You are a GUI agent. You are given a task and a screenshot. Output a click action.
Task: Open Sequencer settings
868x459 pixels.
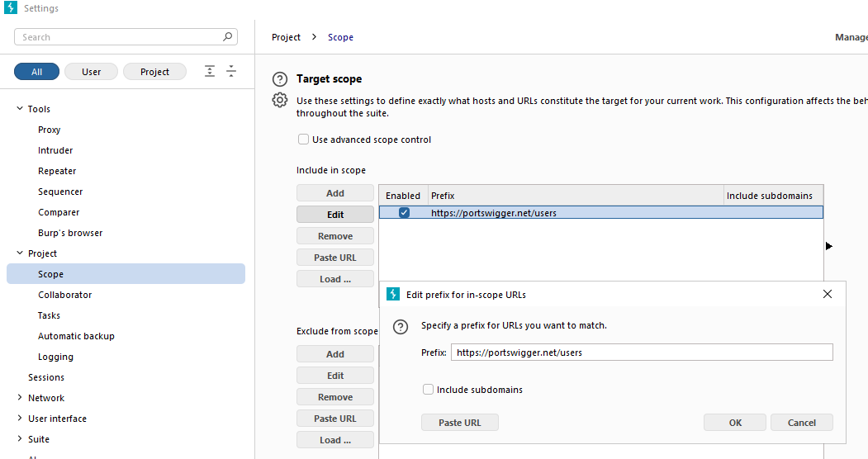pos(60,192)
